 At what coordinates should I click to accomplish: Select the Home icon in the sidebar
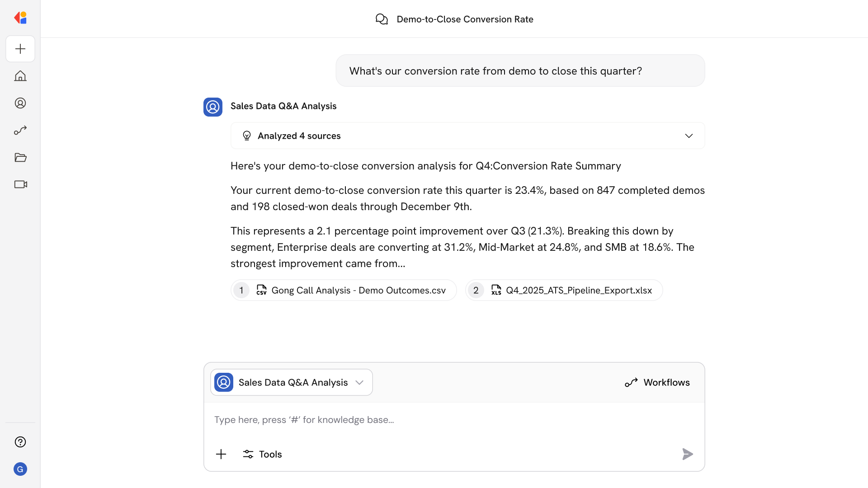tap(20, 76)
